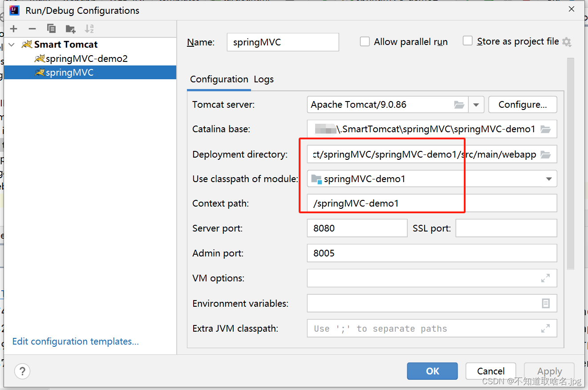Copy the selected configuration
This screenshot has height=390, width=588.
tap(51, 29)
